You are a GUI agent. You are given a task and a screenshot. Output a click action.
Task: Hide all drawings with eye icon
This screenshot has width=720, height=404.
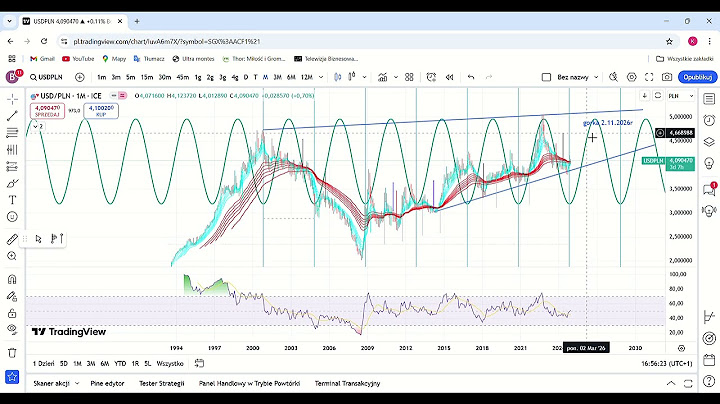pyautogui.click(x=12, y=330)
